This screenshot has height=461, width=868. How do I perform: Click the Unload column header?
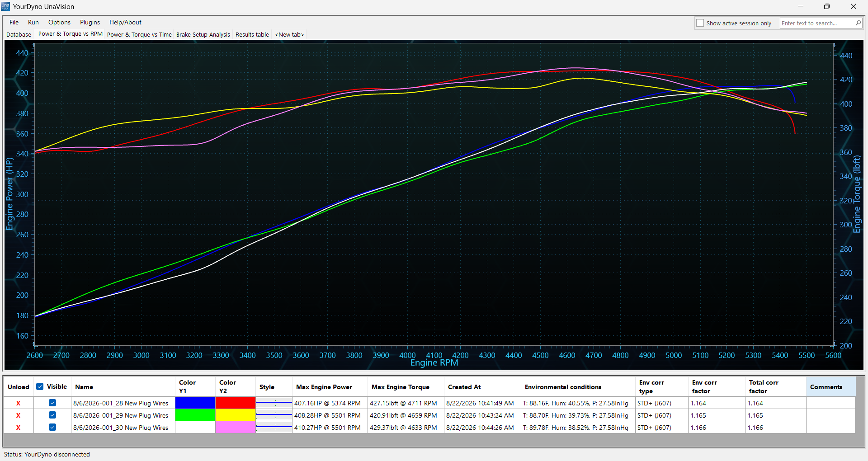(19, 387)
